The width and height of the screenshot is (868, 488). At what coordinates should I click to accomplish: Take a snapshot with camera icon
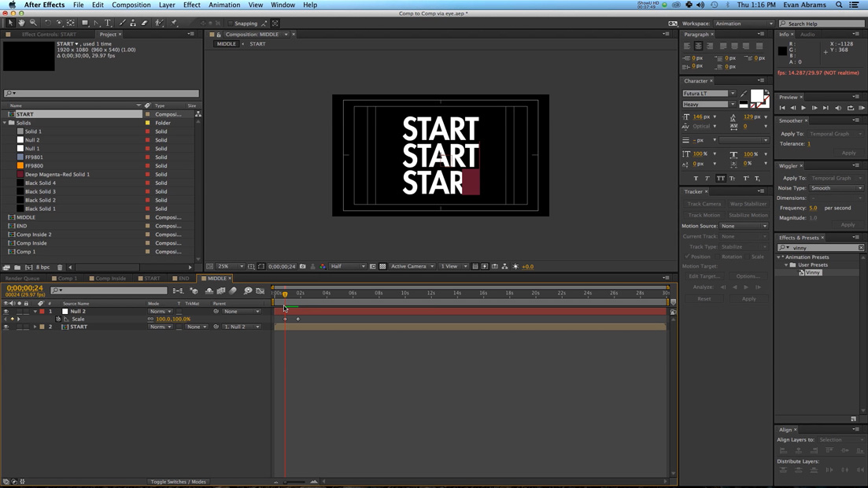coord(303,267)
